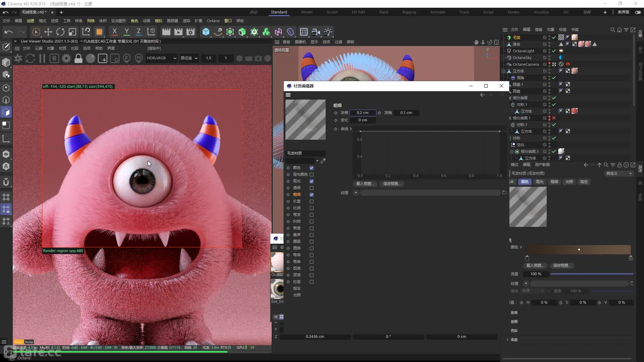Open the HDR/sRGB color space dropdown
This screenshot has height=362, width=644.
point(161,58)
